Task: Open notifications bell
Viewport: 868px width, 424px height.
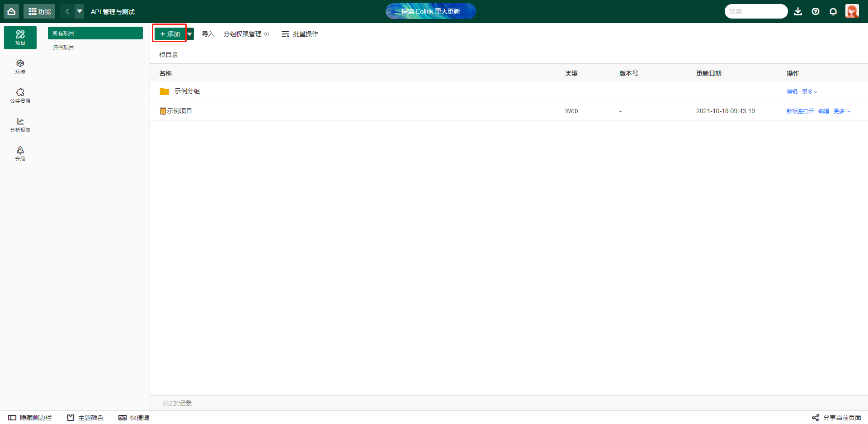Action: tap(833, 11)
